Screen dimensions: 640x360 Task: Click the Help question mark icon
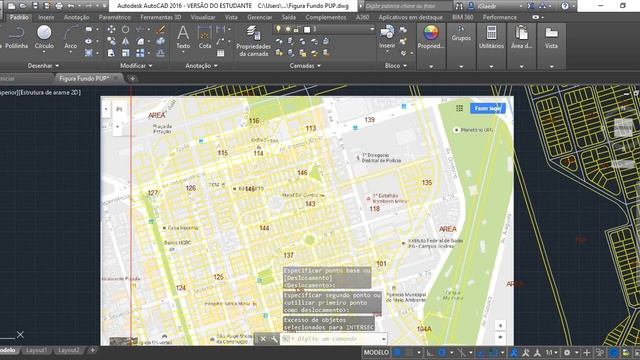(564, 6)
